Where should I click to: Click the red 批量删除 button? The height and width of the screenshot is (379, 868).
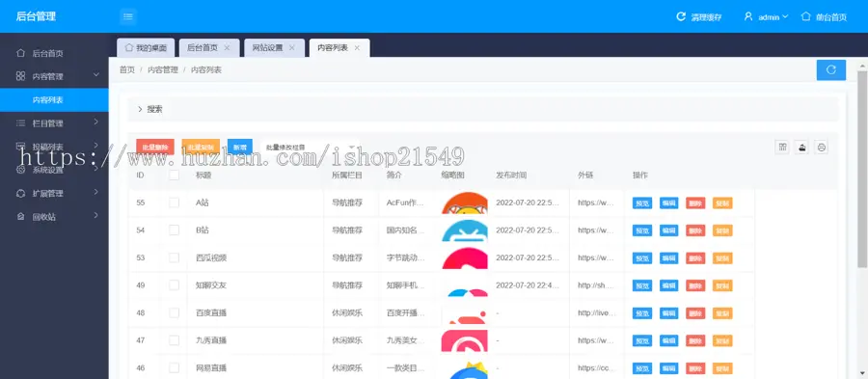(x=155, y=148)
